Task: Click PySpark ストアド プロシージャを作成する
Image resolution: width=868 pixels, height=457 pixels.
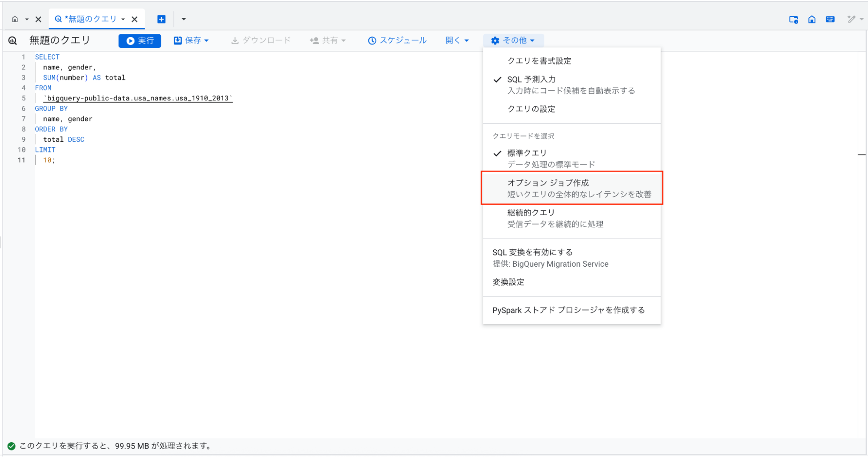Action: click(568, 310)
